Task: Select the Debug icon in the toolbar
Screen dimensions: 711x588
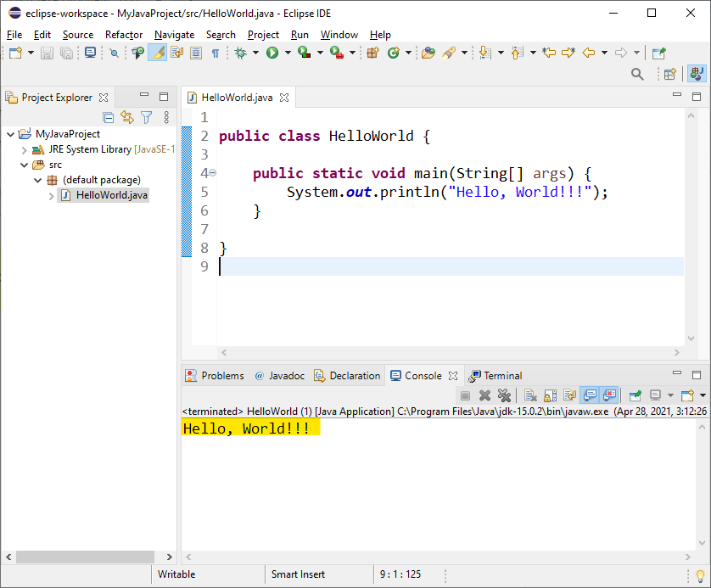Action: tap(242, 53)
